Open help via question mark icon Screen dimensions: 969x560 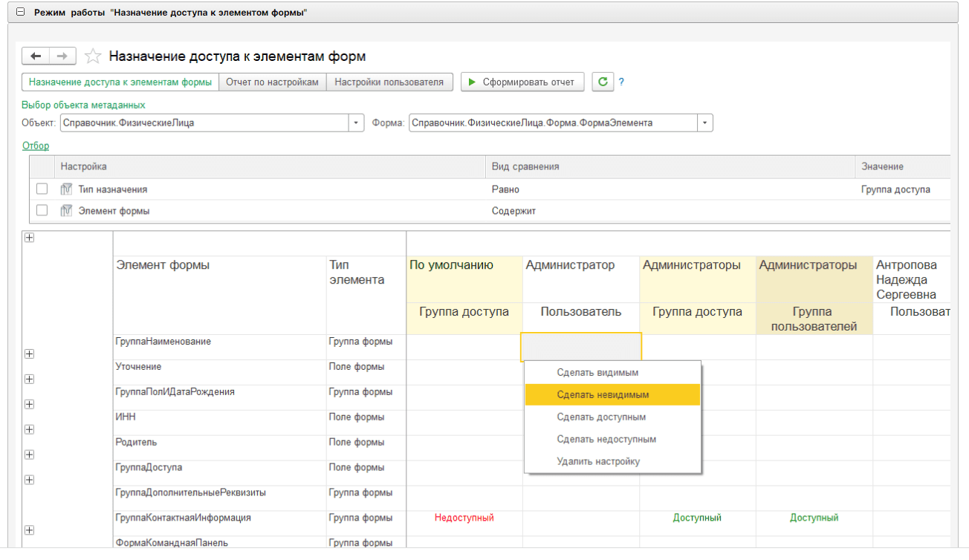point(621,82)
